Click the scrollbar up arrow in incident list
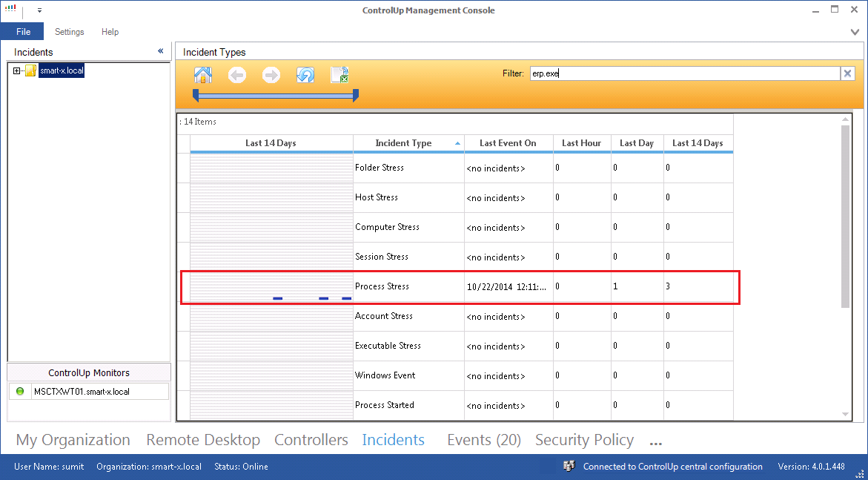 [x=845, y=119]
